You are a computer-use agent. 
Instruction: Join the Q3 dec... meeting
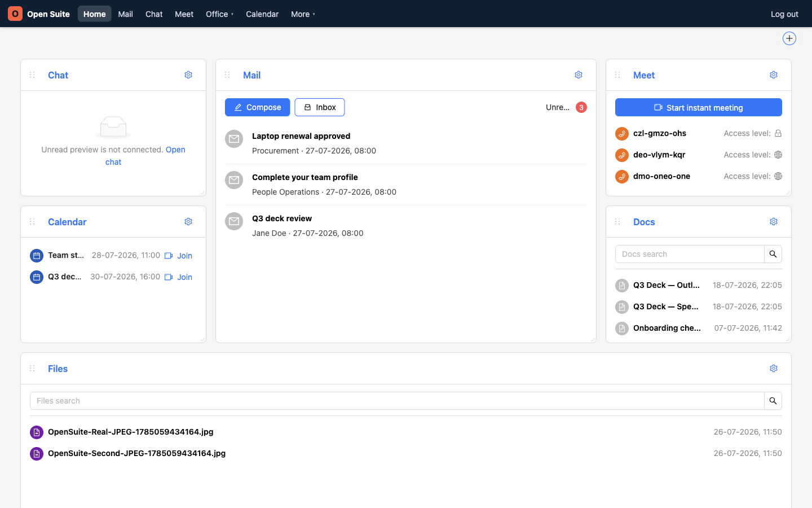(179, 277)
